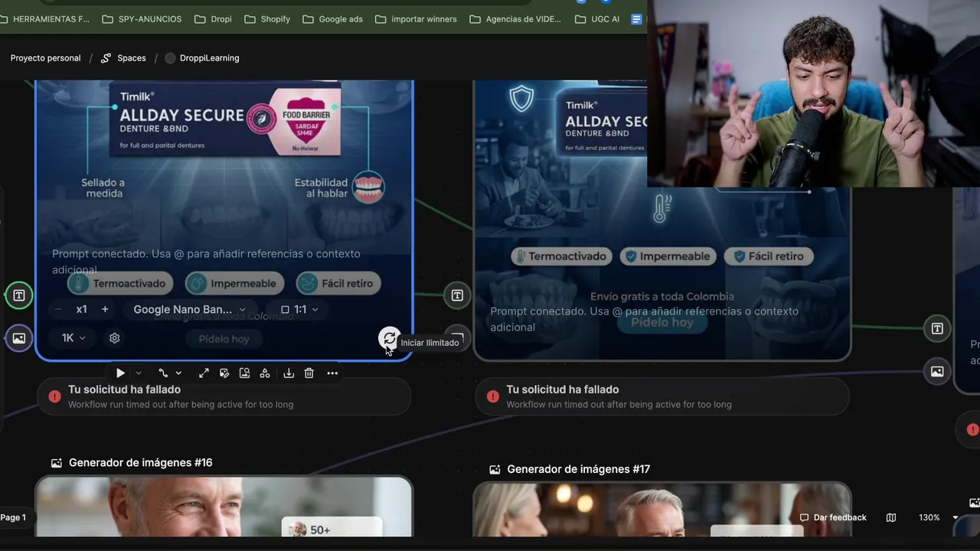The height and width of the screenshot is (551, 980).
Task: Click the image icon beside Generador #16
Action: (x=56, y=463)
